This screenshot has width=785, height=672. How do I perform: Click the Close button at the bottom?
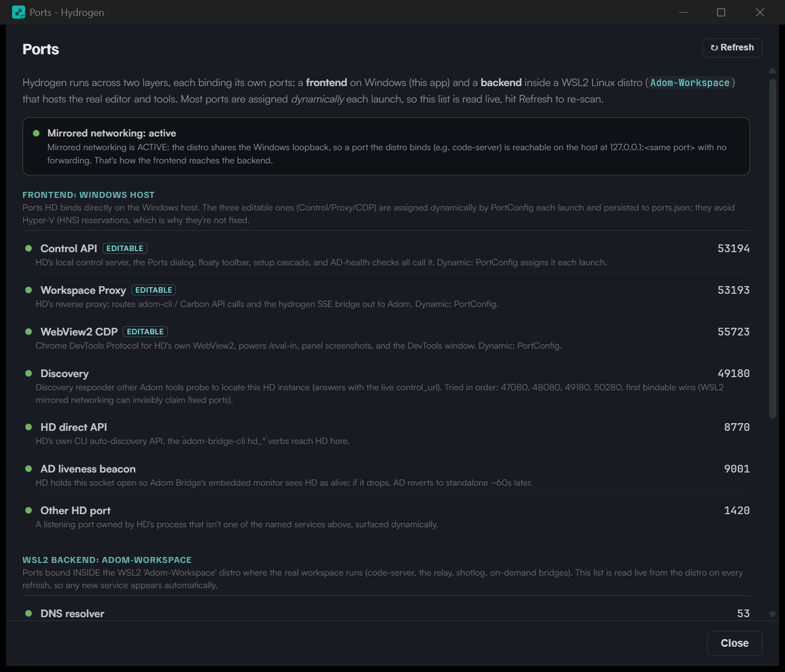pyautogui.click(x=735, y=643)
